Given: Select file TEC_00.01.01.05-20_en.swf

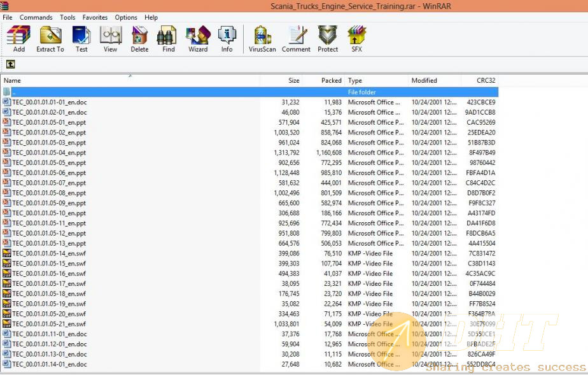Looking at the screenshot, I should click(x=249, y=314).
